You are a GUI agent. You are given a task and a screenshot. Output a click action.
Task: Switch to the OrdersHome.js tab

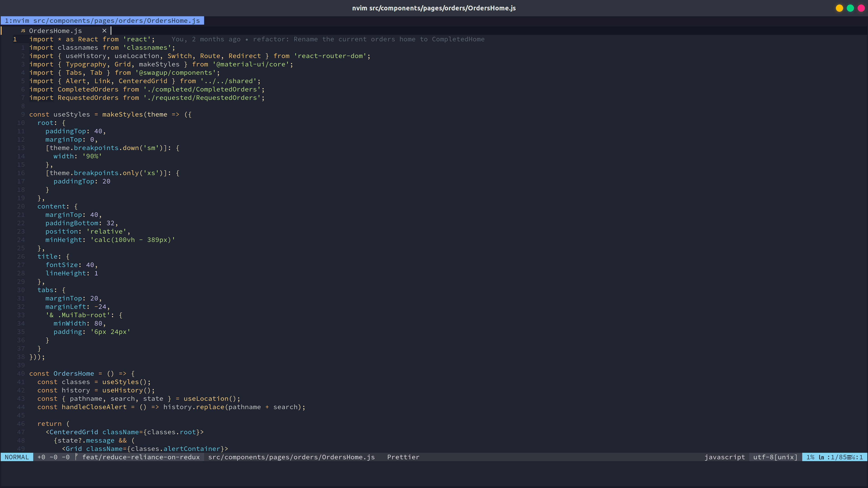tap(56, 31)
